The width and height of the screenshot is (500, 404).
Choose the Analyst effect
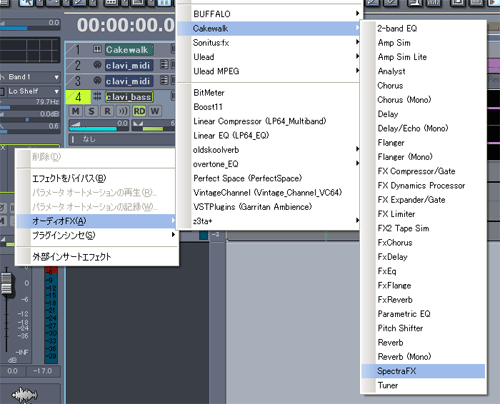pyautogui.click(x=423, y=71)
